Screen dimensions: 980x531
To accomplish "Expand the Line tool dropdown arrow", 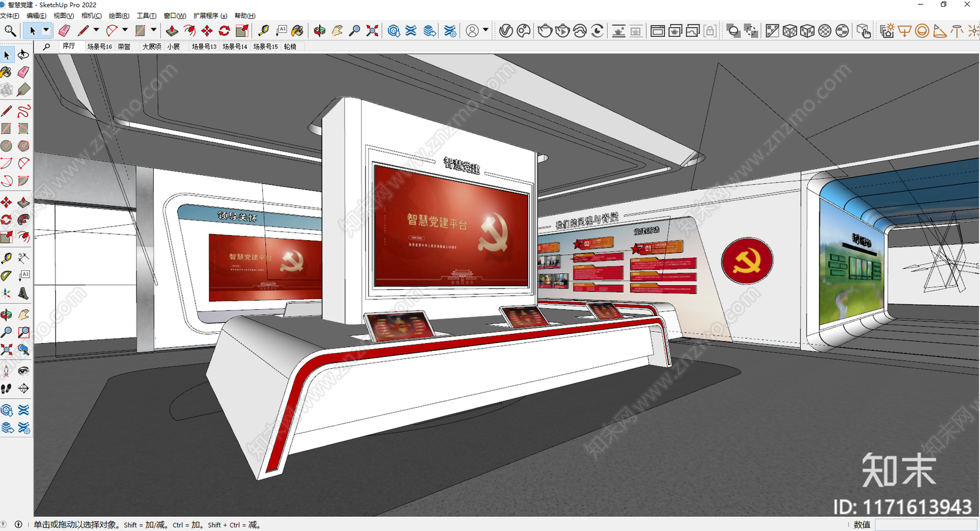I will click(x=96, y=30).
